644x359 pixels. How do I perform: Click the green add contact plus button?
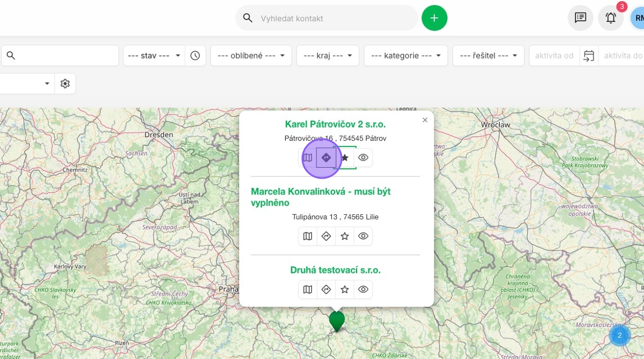434,18
